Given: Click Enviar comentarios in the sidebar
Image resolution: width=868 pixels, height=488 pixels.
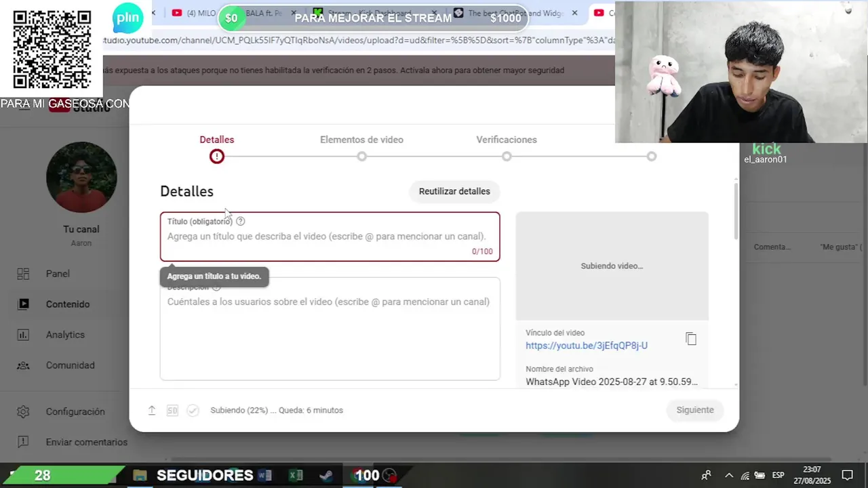Looking at the screenshot, I should click(86, 442).
